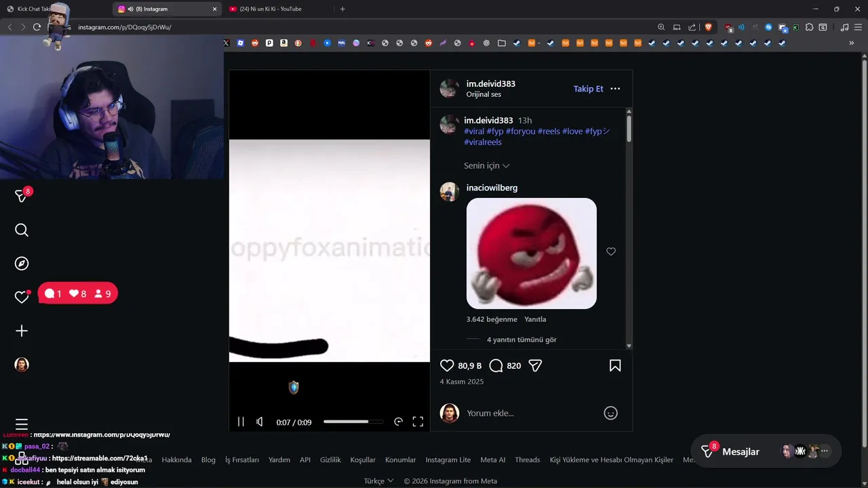Open the Amazon bookmark icon

click(x=283, y=43)
